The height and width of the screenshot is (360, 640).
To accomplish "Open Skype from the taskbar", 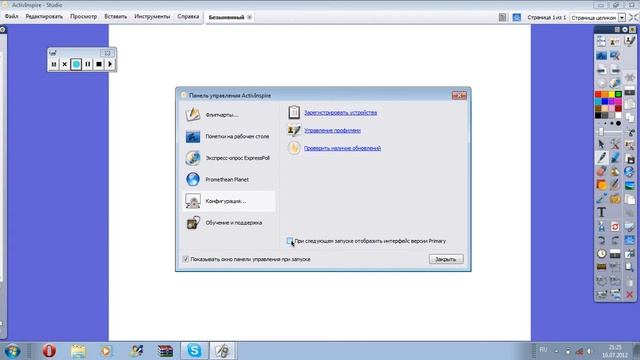I will [x=194, y=350].
